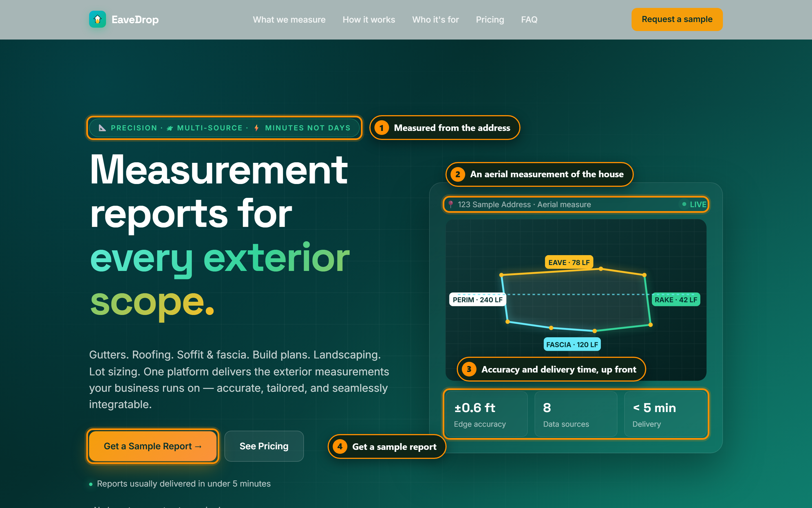Navigate to Pricing in the header
Viewport: 812px width, 508px height.
[x=490, y=19]
